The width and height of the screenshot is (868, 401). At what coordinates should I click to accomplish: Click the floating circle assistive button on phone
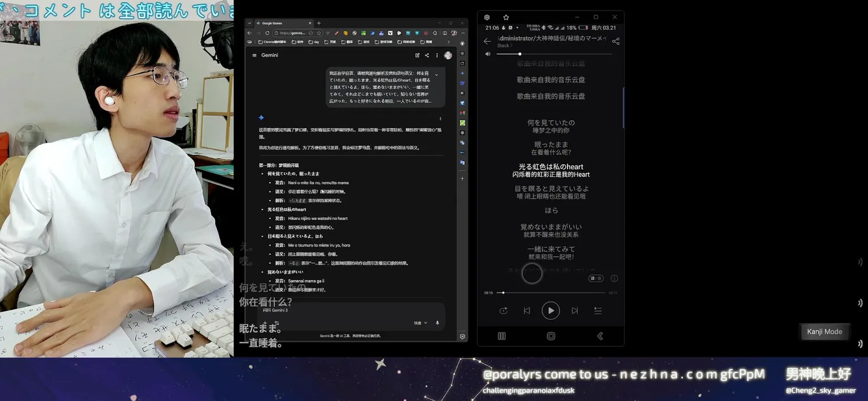(532, 273)
